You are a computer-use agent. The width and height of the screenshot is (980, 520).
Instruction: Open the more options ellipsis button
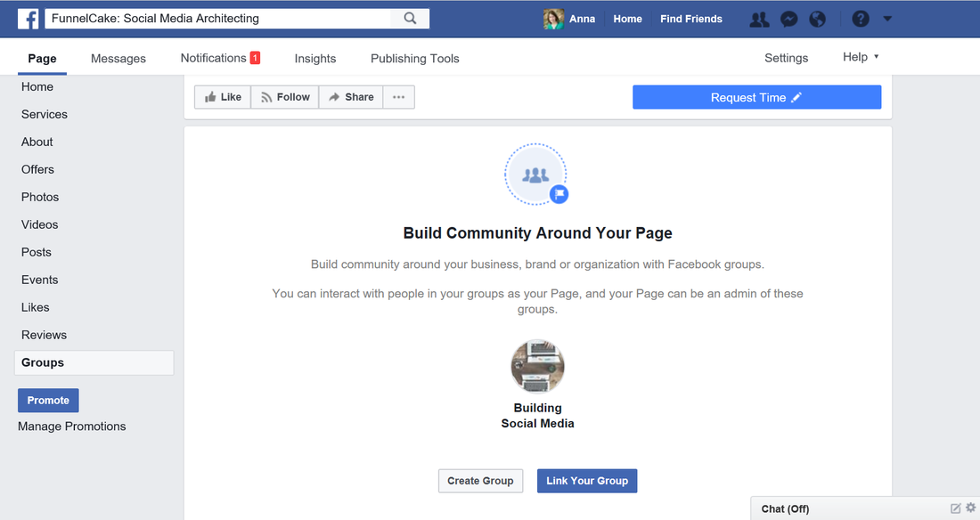pyautogui.click(x=399, y=97)
